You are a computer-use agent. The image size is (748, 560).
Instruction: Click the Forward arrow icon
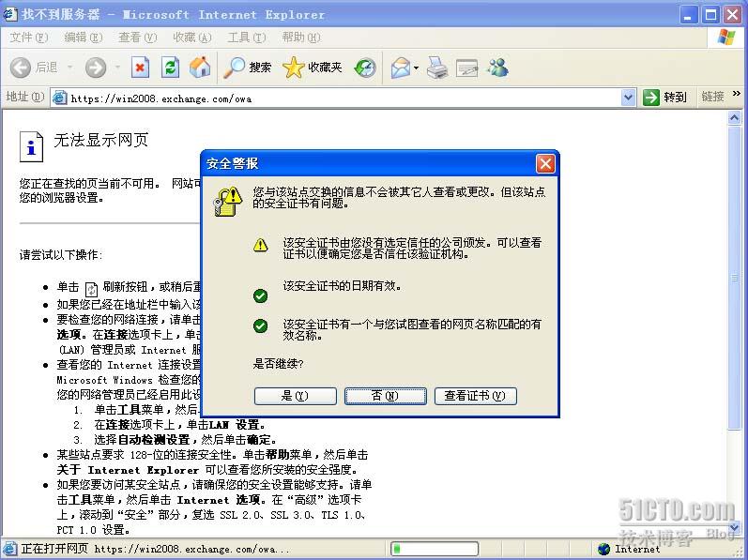pyautogui.click(x=96, y=68)
